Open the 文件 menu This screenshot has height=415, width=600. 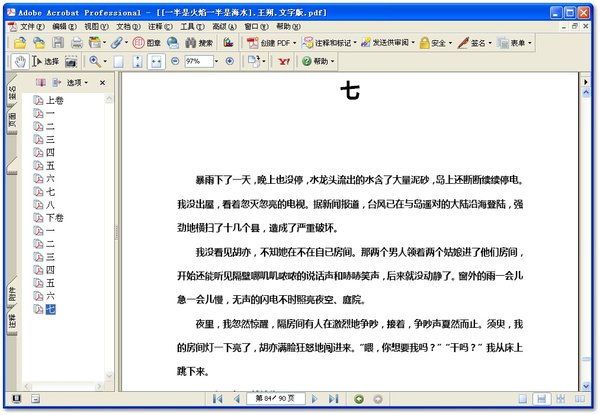[x=32, y=26]
